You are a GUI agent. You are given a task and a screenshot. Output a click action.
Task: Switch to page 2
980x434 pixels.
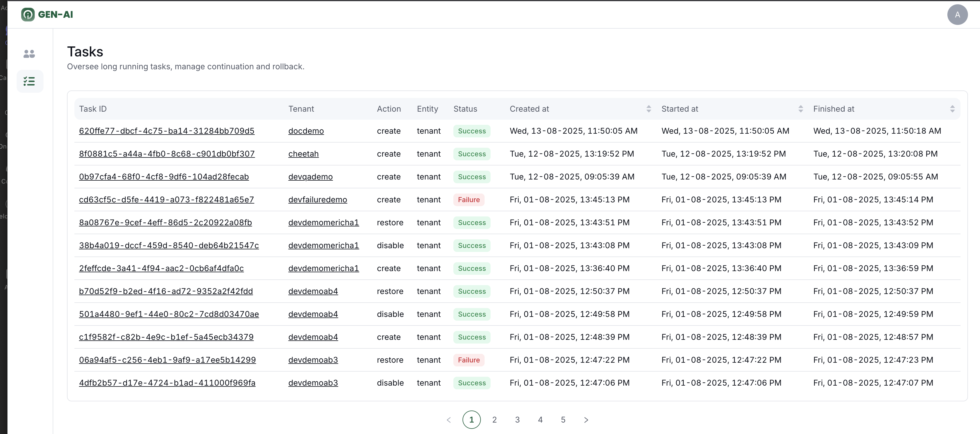click(x=494, y=420)
